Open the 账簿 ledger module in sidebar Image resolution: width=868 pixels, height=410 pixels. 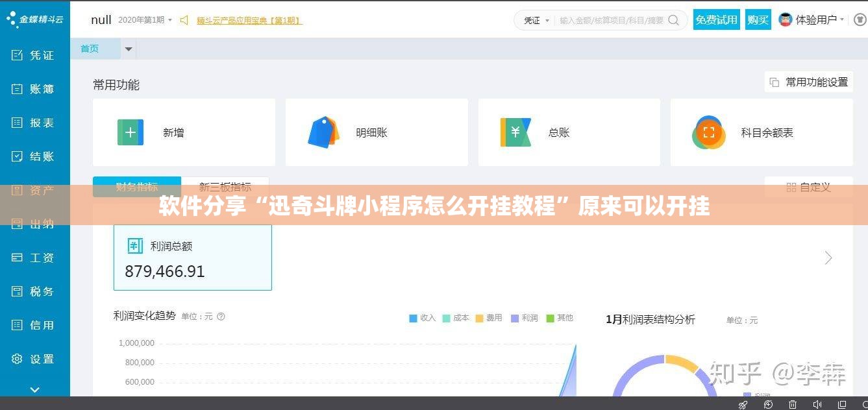pyautogui.click(x=34, y=89)
